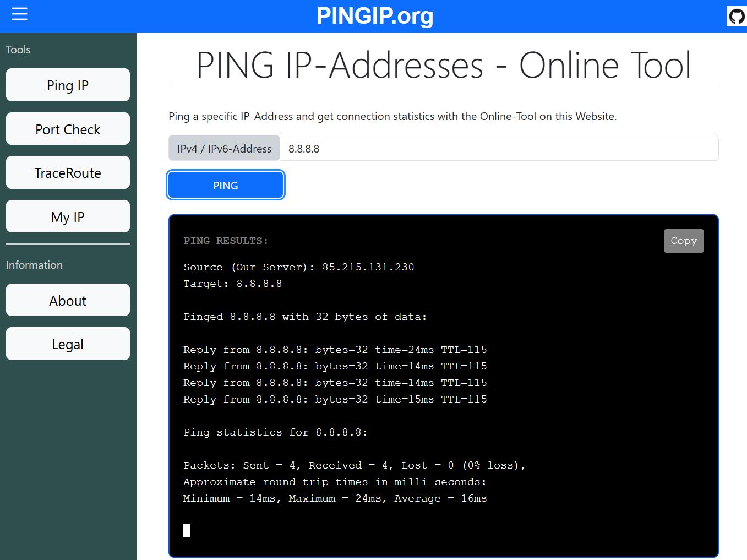
Task: Open the About information page
Action: pos(68,301)
